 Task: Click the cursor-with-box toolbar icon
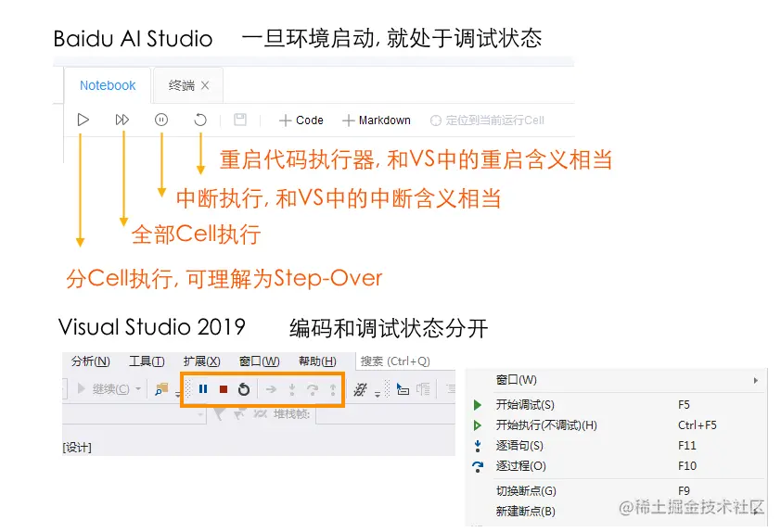click(403, 389)
